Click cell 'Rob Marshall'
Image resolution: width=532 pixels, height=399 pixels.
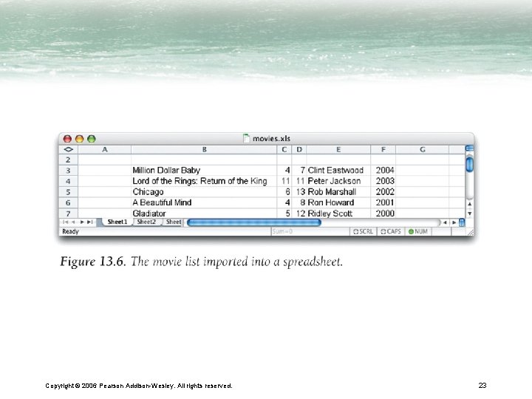(338, 192)
